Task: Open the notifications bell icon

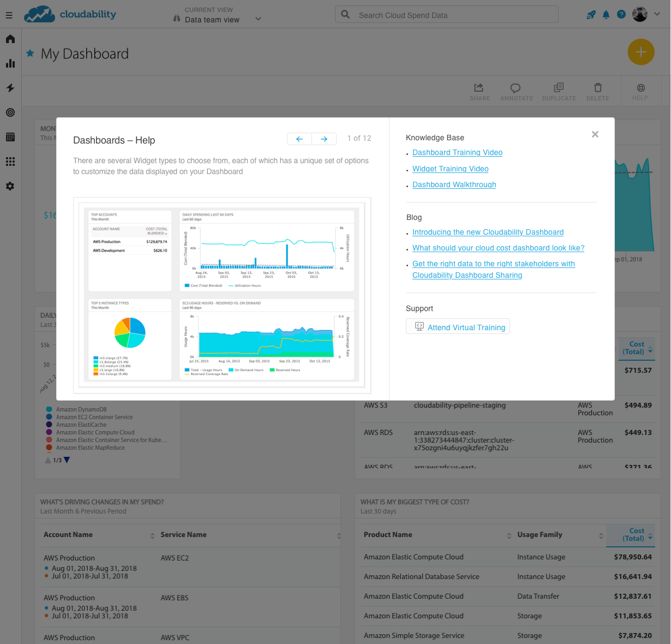Action: click(x=606, y=15)
